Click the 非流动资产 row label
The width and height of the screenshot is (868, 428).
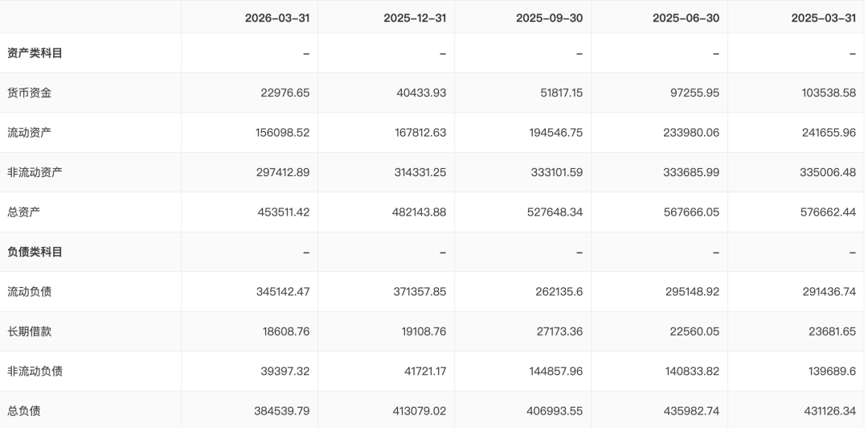(x=35, y=172)
